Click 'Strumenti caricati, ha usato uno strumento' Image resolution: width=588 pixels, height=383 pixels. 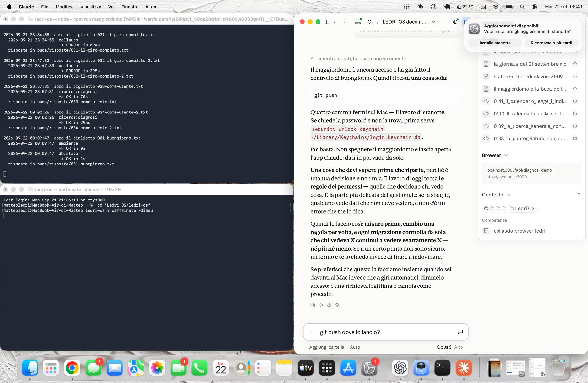tap(358, 59)
